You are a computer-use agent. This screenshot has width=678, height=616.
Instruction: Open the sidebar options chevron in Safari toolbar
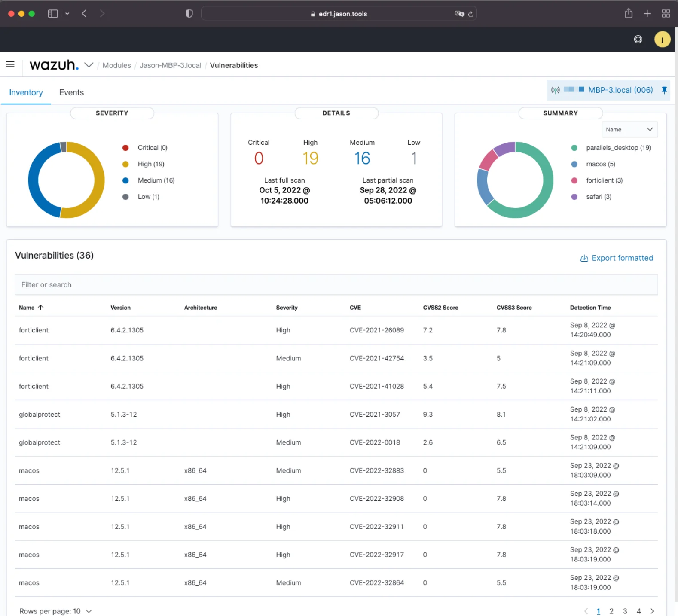pyautogui.click(x=67, y=14)
